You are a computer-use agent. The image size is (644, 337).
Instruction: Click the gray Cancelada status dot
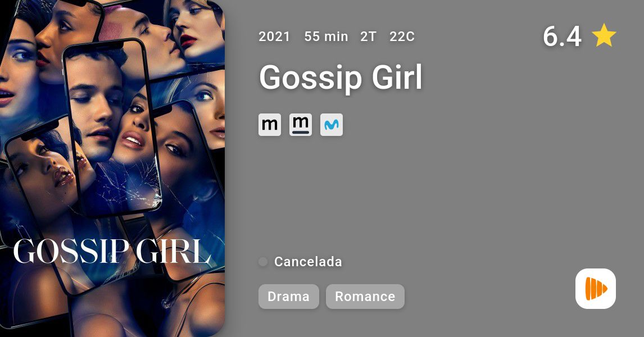point(263,262)
